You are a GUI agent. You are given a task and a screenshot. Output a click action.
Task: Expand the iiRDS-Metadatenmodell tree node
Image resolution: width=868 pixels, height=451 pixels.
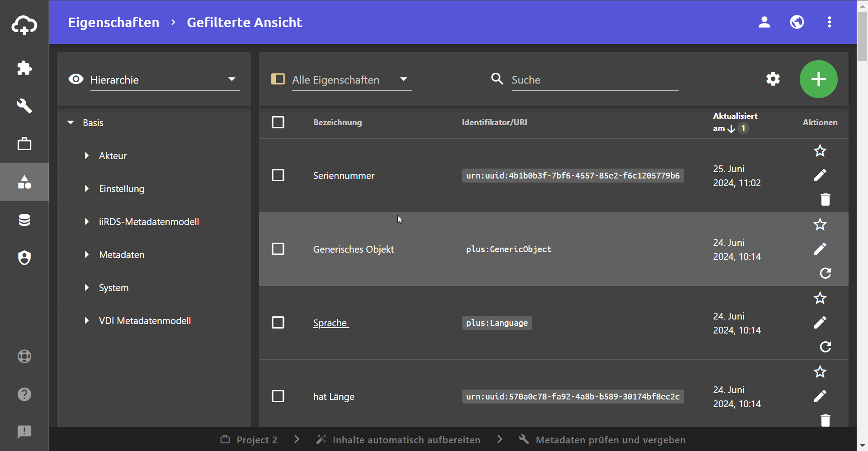87,221
